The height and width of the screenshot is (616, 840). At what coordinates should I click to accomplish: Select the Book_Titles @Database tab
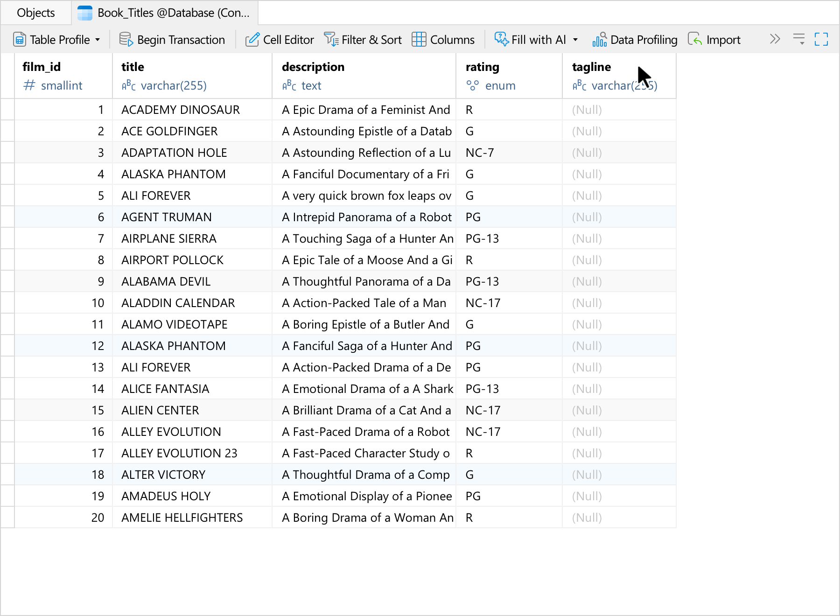165,13
